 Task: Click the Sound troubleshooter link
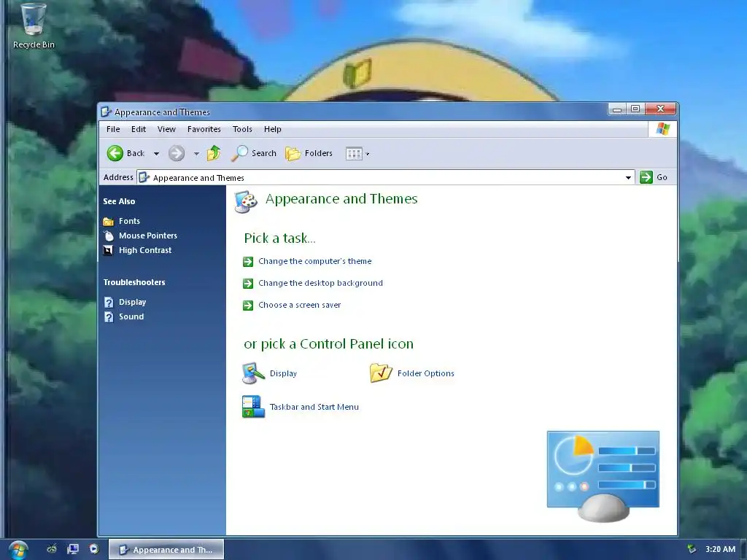pos(131,316)
